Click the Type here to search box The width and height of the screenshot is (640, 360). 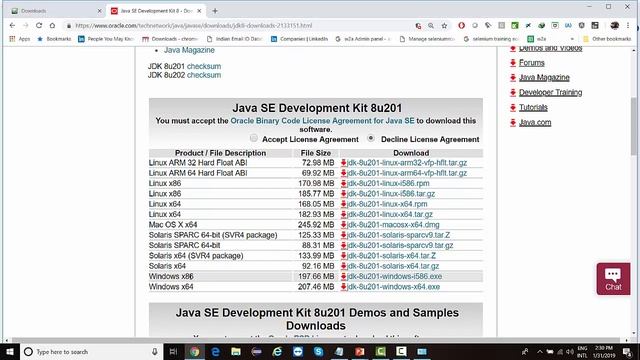coord(90,351)
